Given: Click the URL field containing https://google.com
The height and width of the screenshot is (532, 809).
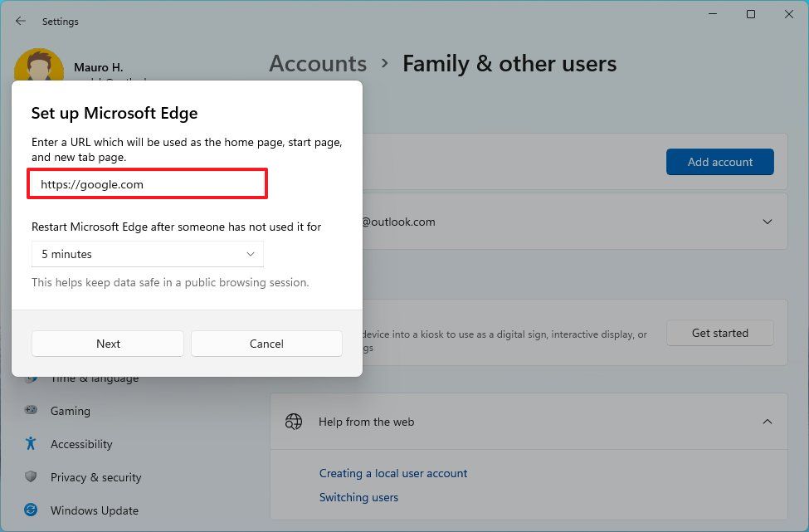Looking at the screenshot, I should click(x=147, y=183).
